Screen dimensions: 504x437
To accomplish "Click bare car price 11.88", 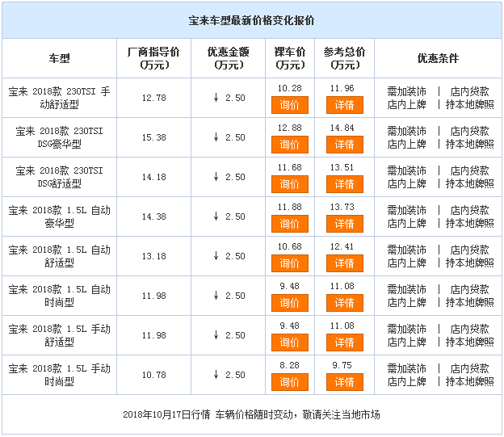I will point(290,207).
